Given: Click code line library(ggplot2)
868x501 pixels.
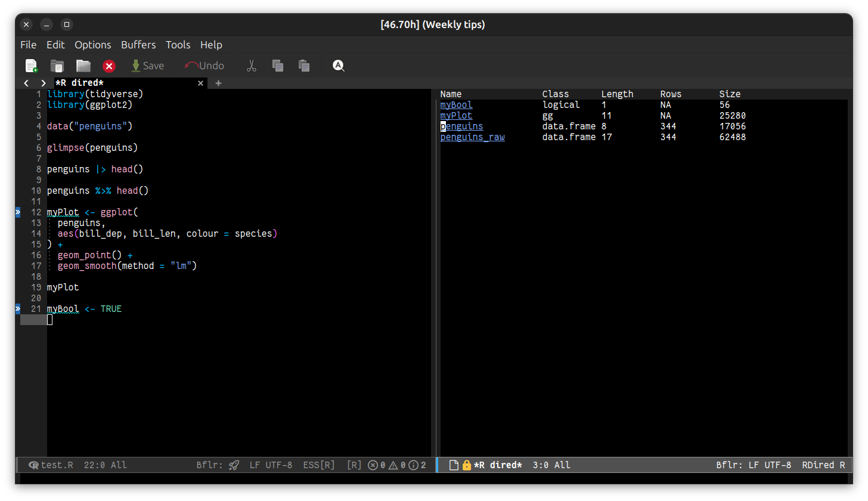Looking at the screenshot, I should [89, 105].
